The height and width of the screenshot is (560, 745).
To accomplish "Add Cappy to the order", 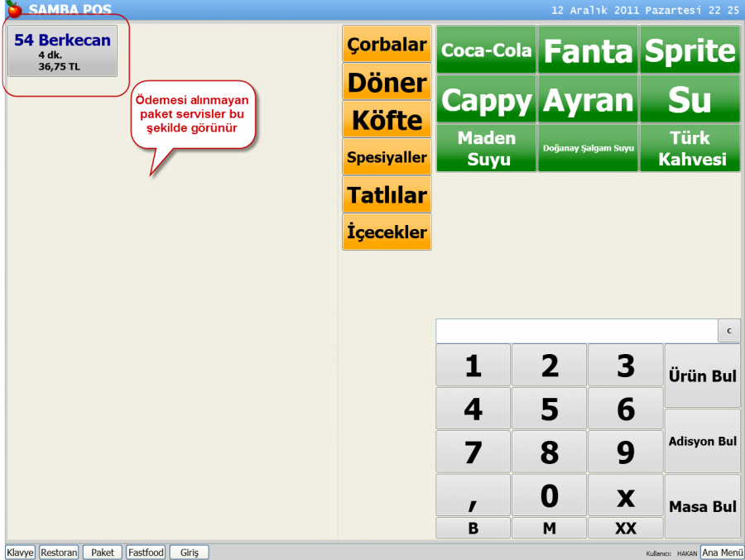I will [487, 98].
